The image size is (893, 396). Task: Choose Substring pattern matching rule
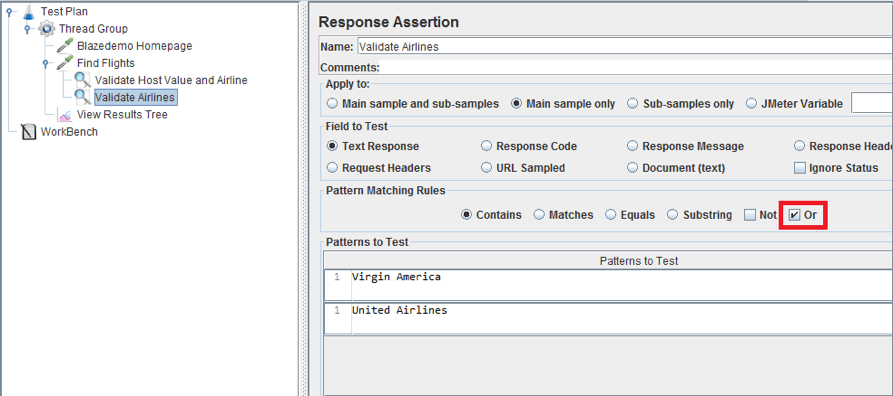(x=673, y=215)
